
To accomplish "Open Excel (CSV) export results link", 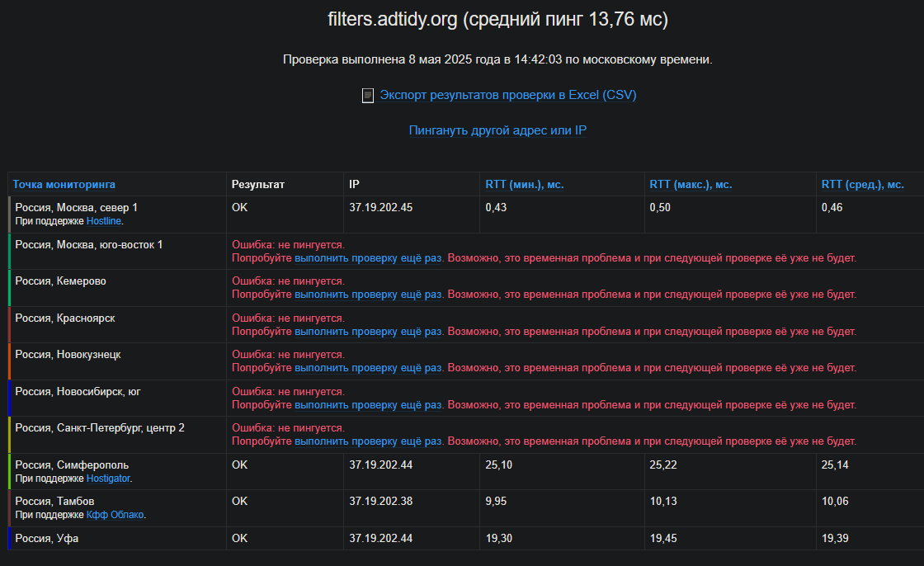I will [x=508, y=95].
